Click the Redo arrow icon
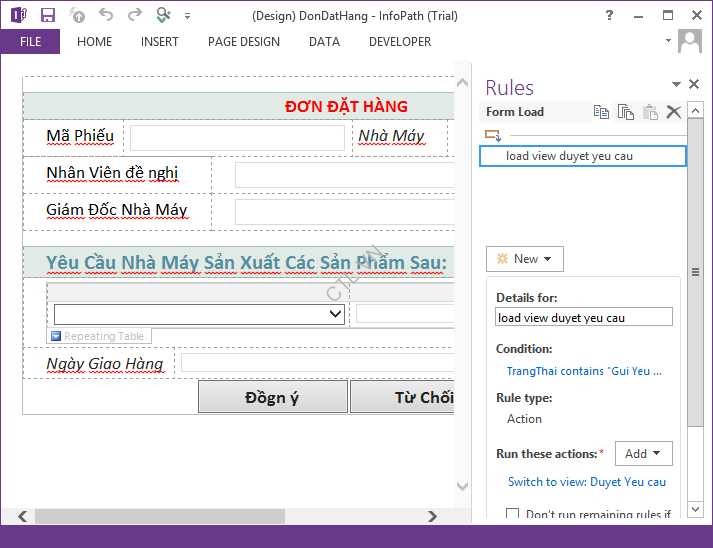Screen dimensions: 713x548 coord(134,15)
